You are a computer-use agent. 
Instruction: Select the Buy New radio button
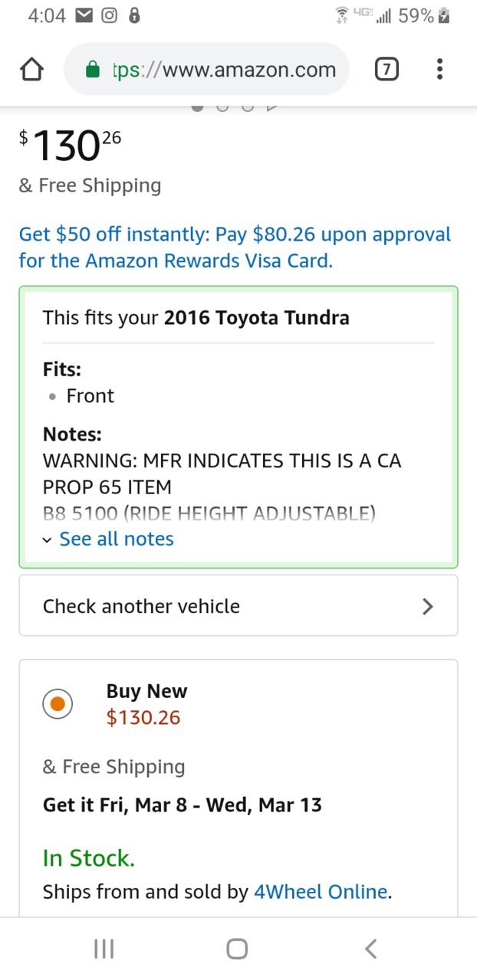pos(58,703)
